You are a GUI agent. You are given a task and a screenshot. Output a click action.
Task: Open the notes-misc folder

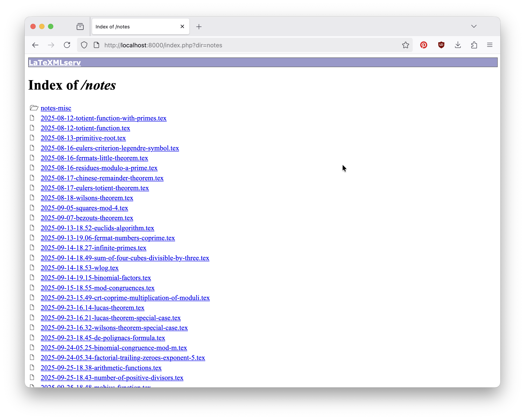pos(56,108)
